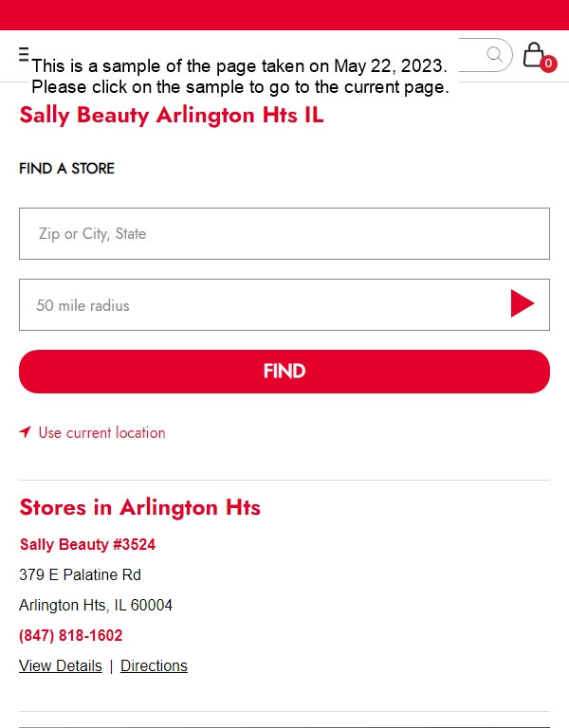Focus the Zip or City, State field
Image resolution: width=569 pixels, height=728 pixels.
tap(284, 233)
